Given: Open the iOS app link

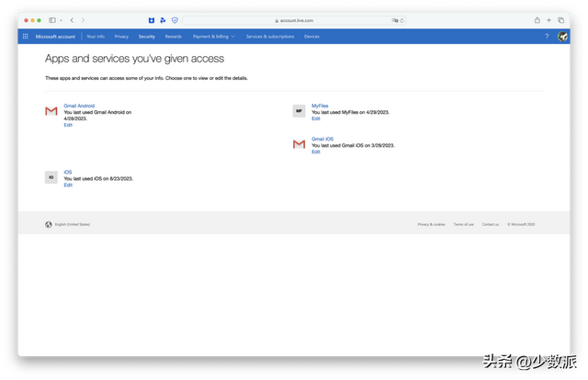Looking at the screenshot, I should 67,172.
